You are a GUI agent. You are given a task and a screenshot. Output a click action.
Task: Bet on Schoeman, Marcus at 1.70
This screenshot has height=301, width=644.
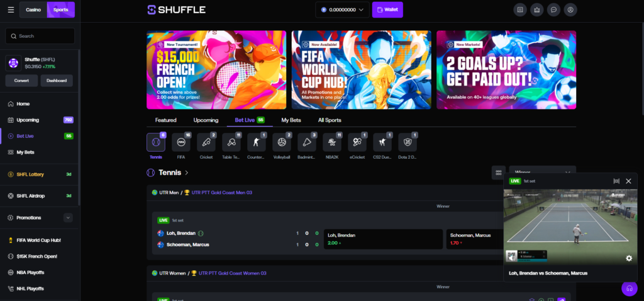point(475,239)
